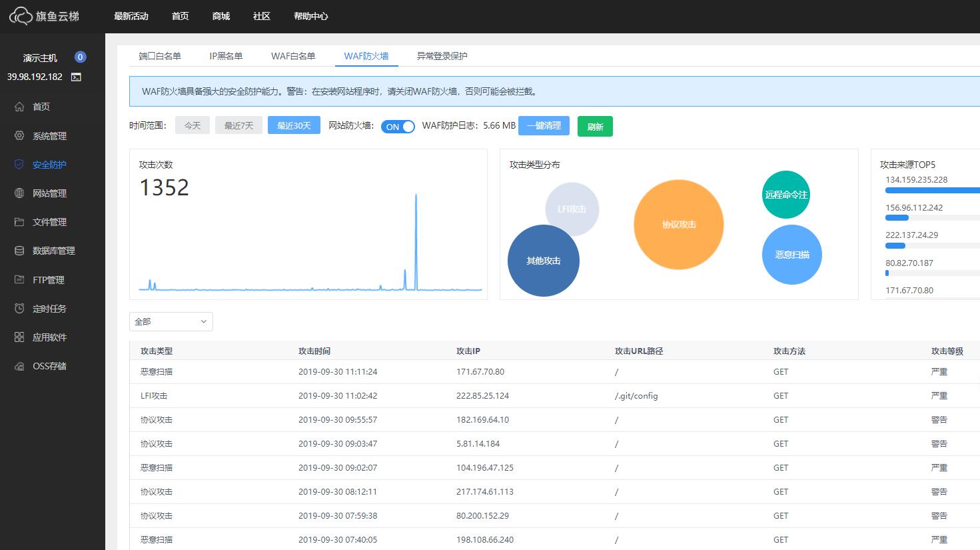Click the OSS存储 cloud storage icon
This screenshot has width=980, height=550.
19,366
